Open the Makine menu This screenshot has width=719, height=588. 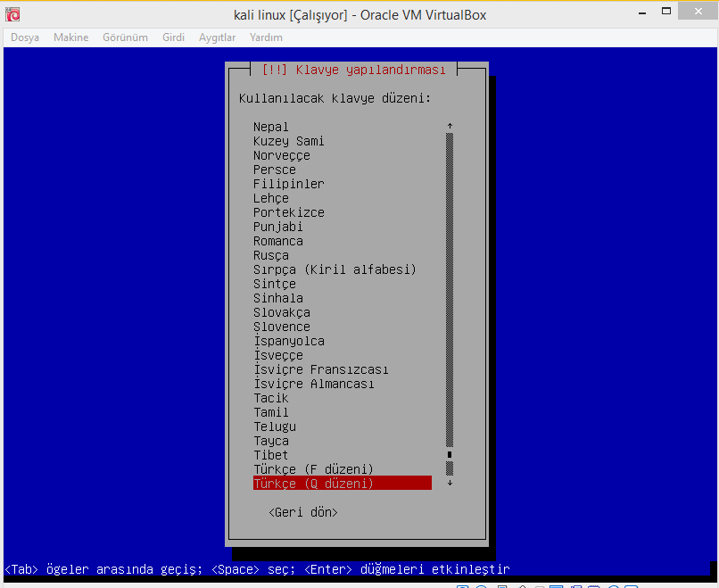coord(70,37)
